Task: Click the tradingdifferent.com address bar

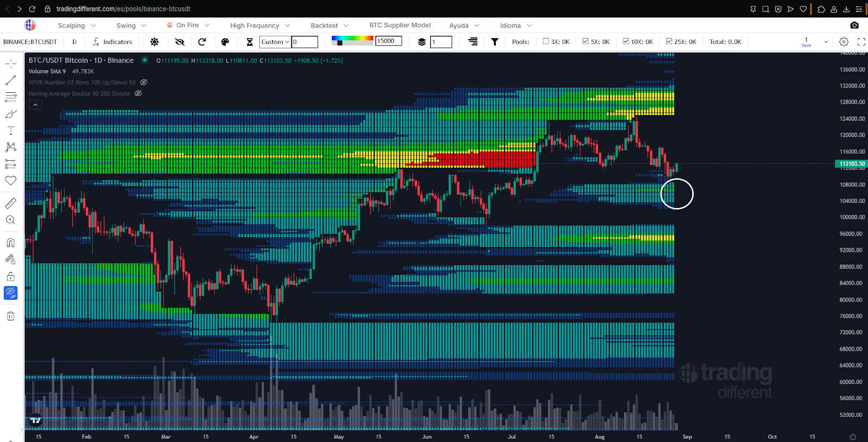Action: click(x=123, y=9)
